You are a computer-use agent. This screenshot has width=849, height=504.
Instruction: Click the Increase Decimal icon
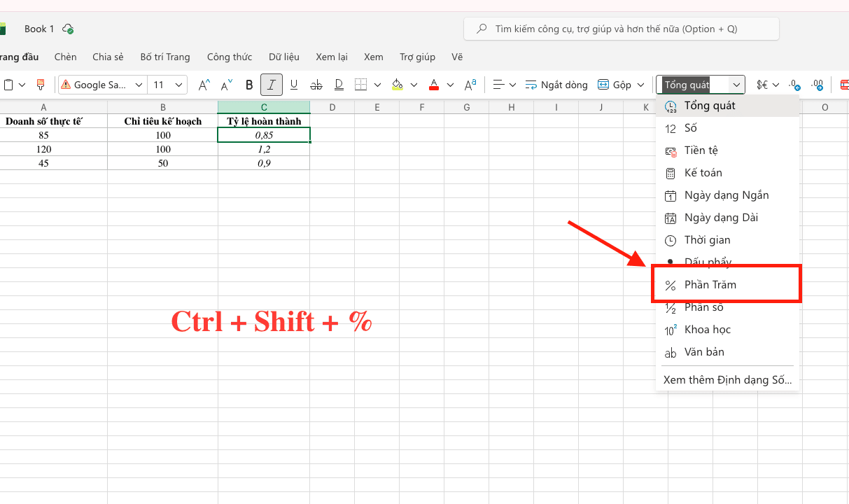click(x=794, y=85)
